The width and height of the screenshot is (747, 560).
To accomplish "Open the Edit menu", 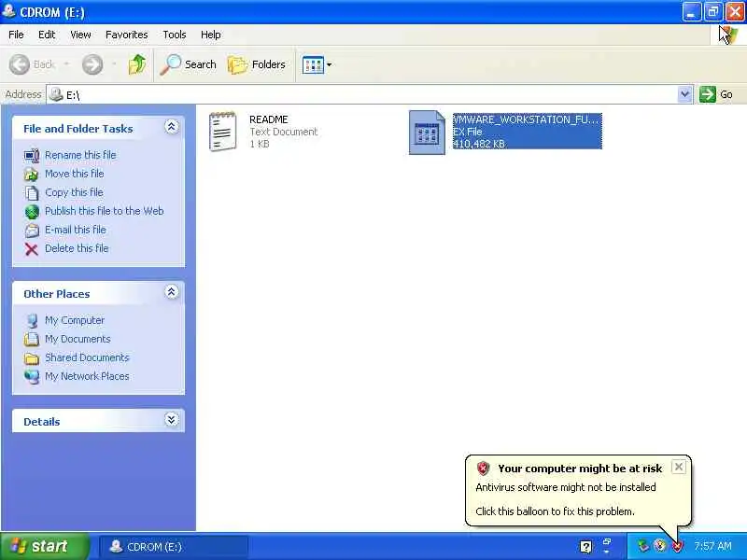I will tap(47, 35).
